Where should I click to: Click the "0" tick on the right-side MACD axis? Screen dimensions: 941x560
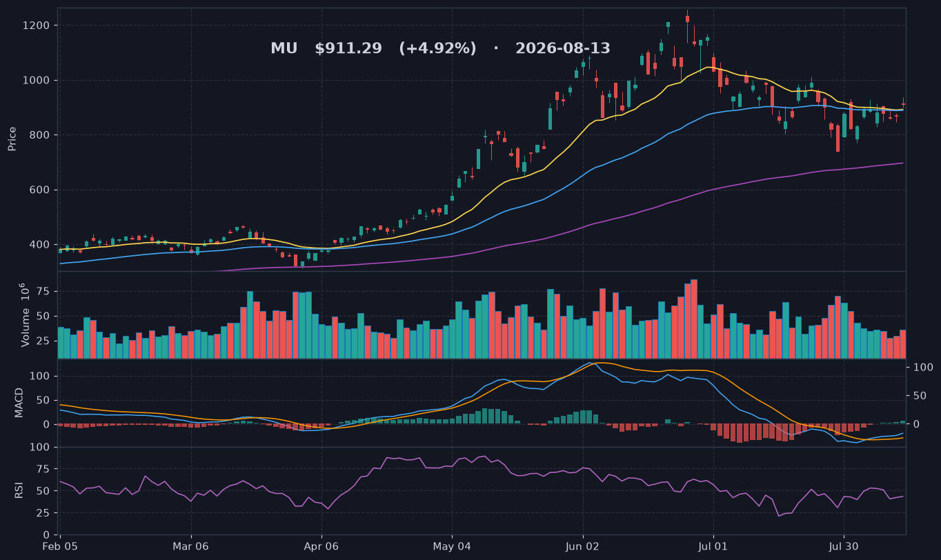click(918, 424)
